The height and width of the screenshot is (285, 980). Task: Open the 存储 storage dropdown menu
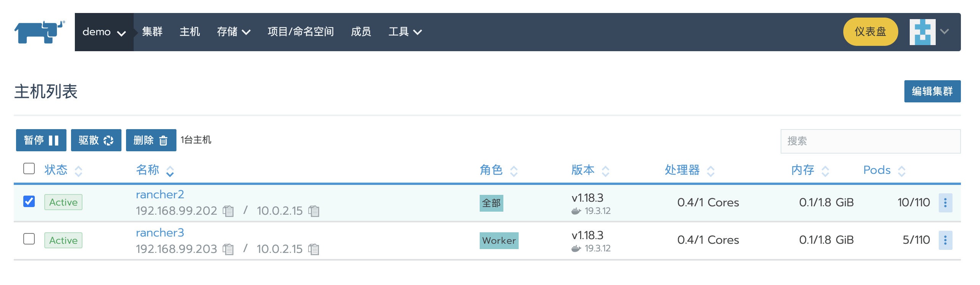233,32
